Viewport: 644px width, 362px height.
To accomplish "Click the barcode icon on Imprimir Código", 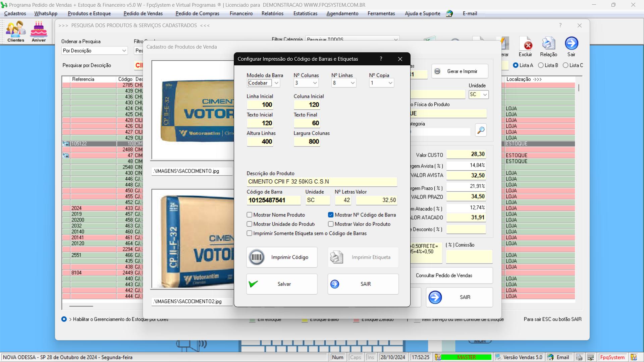I will point(257,257).
